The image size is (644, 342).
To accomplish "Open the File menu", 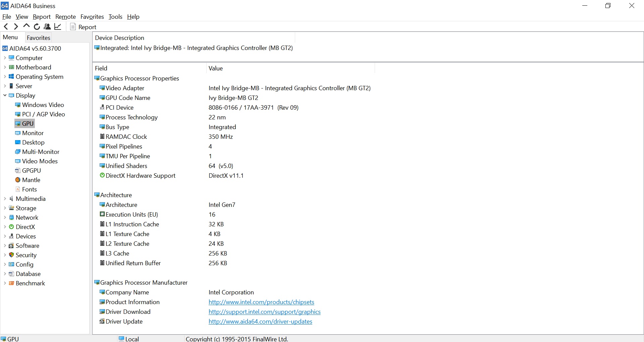I will (7, 17).
